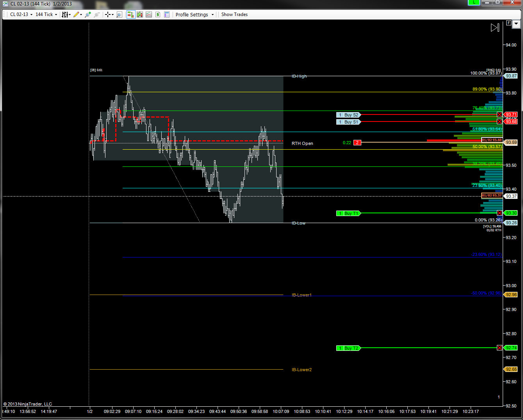Click the -23.60% (93.12) blue Fibonacci label
Image resolution: width=523 pixels, height=420 pixels.
tap(486, 254)
